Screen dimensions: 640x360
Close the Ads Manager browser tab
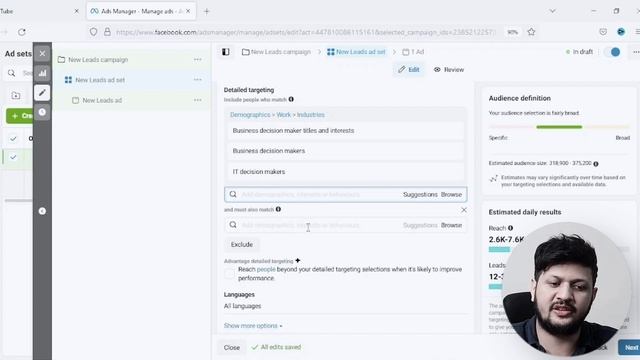click(188, 11)
